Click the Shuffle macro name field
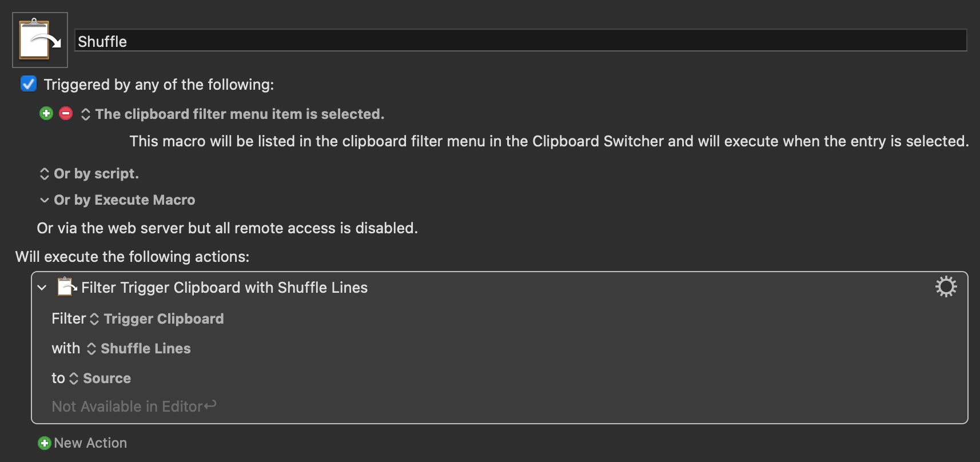 click(x=521, y=41)
